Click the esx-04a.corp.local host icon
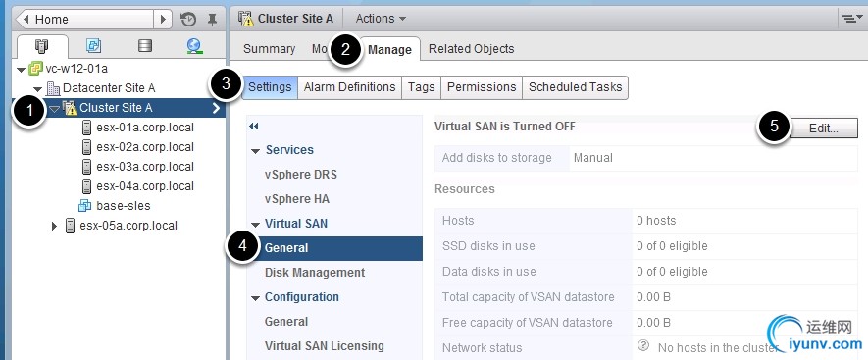The image size is (868, 360). click(86, 186)
